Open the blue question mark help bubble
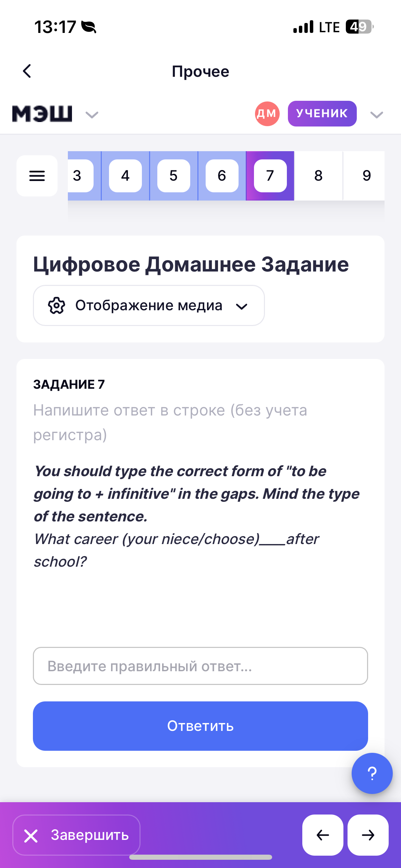 [x=372, y=773]
